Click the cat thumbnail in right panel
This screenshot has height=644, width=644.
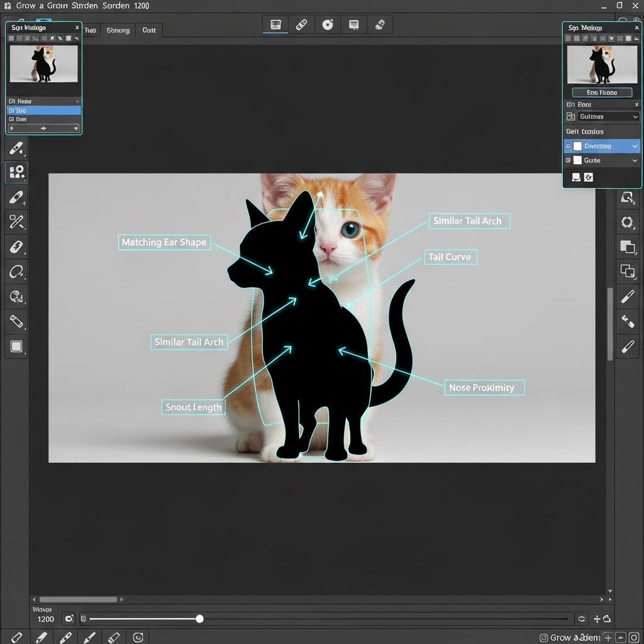coord(602,64)
